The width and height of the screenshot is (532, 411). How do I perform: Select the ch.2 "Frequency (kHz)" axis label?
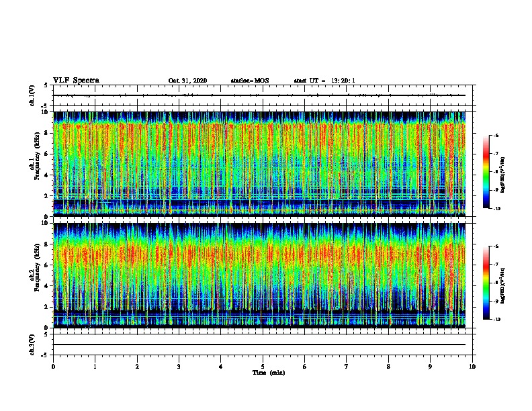click(x=37, y=267)
